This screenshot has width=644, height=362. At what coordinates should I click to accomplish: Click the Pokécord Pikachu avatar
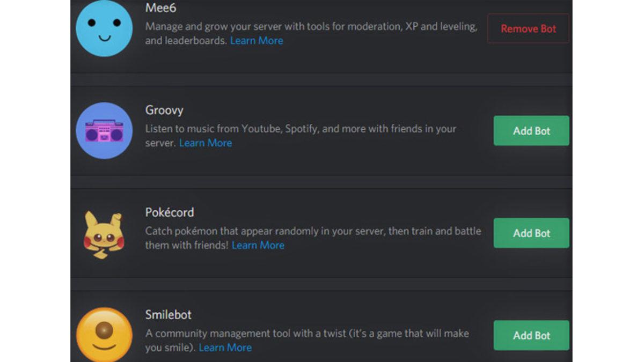point(104,233)
